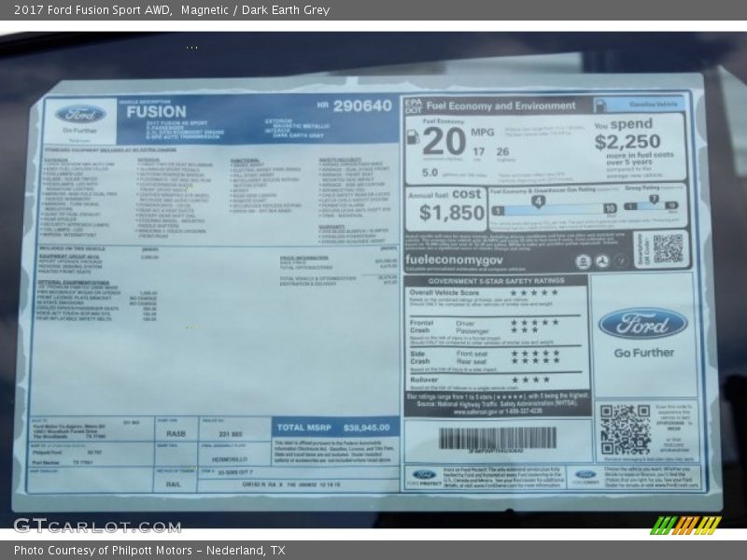Click the QR code below the Go Further logo
This screenshot has width=747, height=560.
click(625, 429)
